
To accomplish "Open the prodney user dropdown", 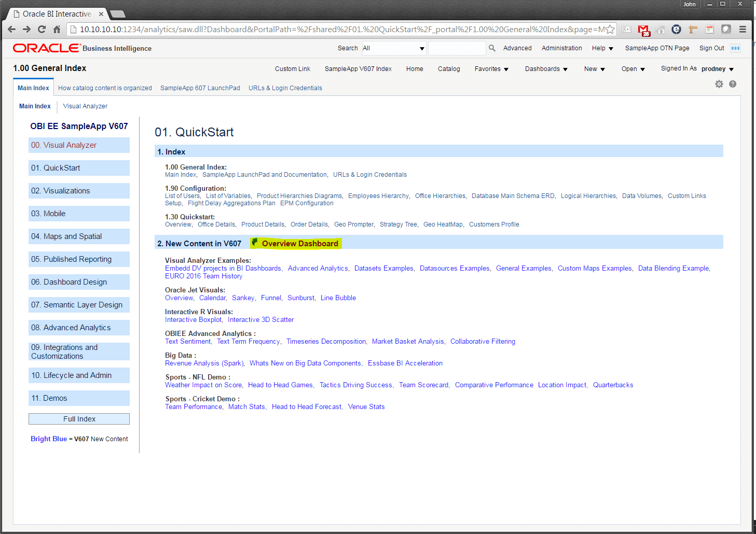I will (x=718, y=69).
